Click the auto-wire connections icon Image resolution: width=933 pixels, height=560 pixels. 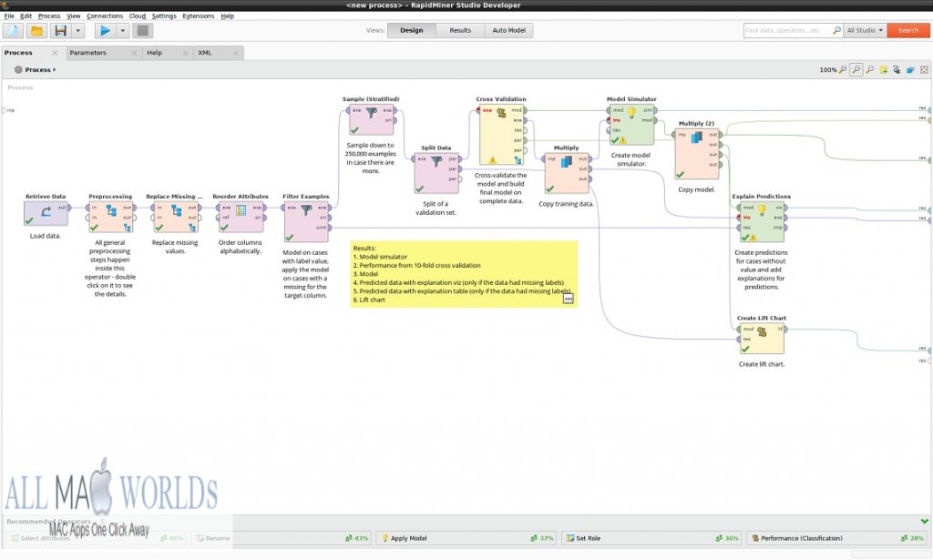pos(897,69)
